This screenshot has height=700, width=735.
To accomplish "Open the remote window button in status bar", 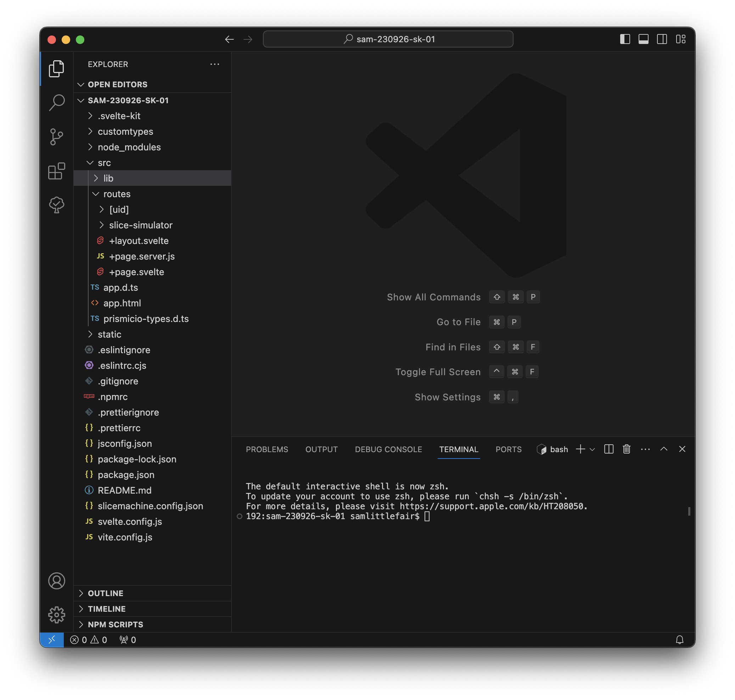I will click(x=52, y=640).
